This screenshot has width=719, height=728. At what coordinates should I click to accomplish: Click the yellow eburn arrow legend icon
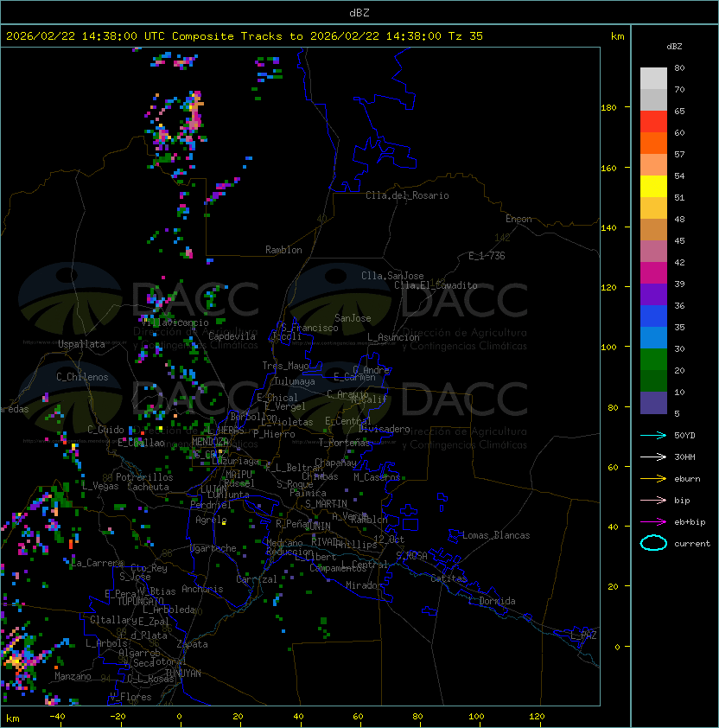[x=653, y=479]
